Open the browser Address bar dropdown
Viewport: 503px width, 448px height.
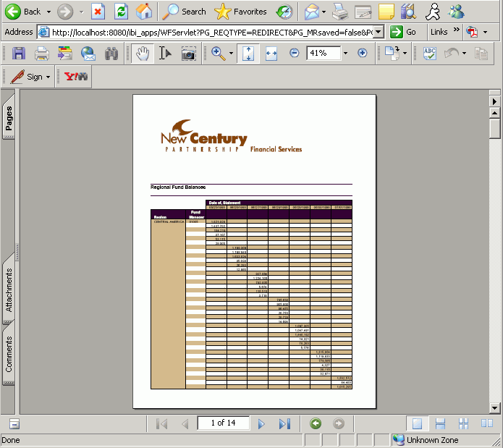tap(379, 32)
